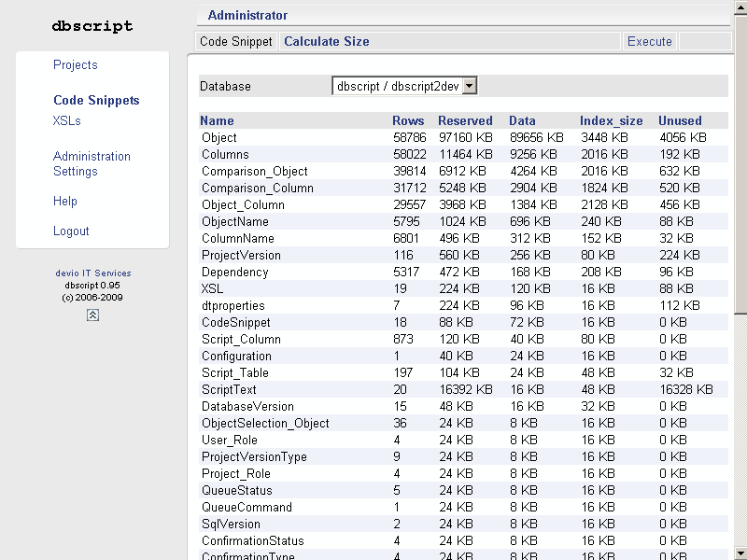Select ConfirmationStatus row name
The image size is (747, 560).
[252, 541]
